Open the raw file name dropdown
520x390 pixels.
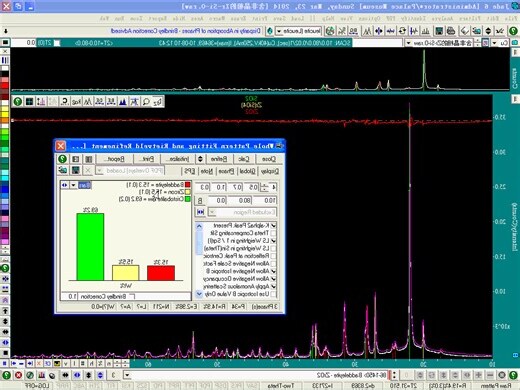(408, 43)
